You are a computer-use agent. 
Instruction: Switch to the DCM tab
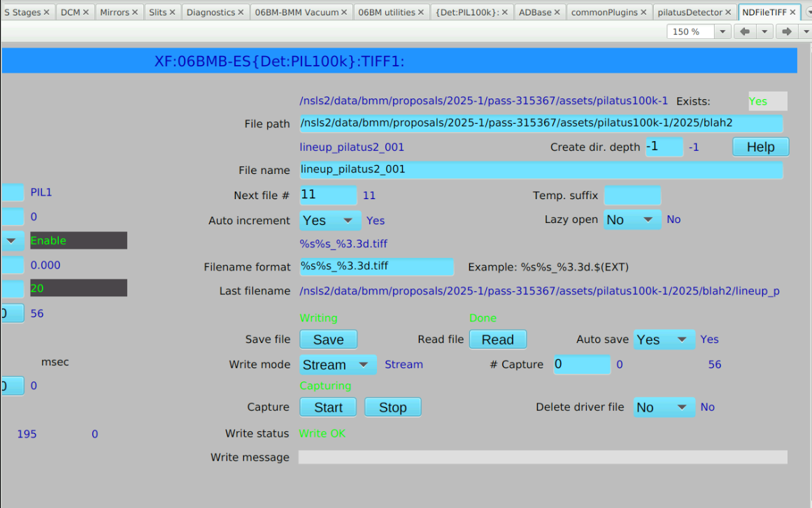coord(71,12)
